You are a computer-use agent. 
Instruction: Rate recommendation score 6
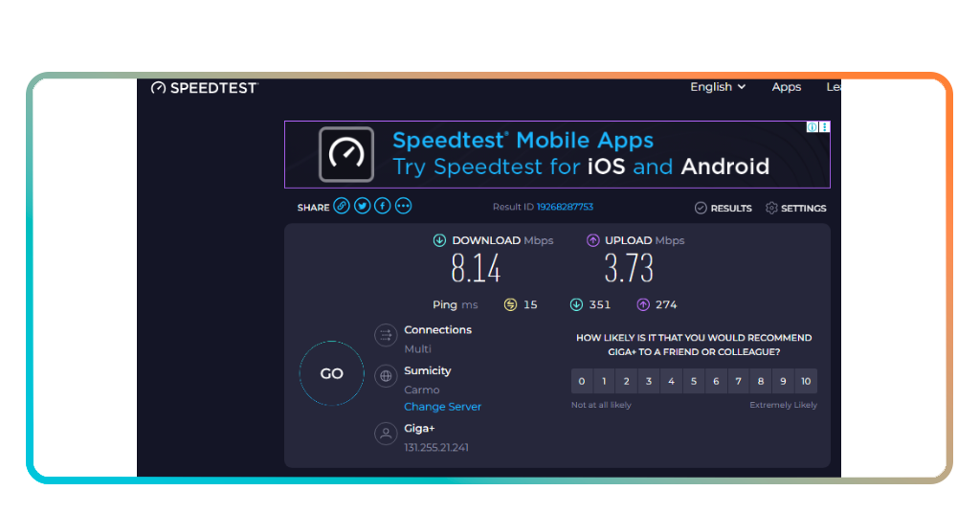(x=716, y=381)
